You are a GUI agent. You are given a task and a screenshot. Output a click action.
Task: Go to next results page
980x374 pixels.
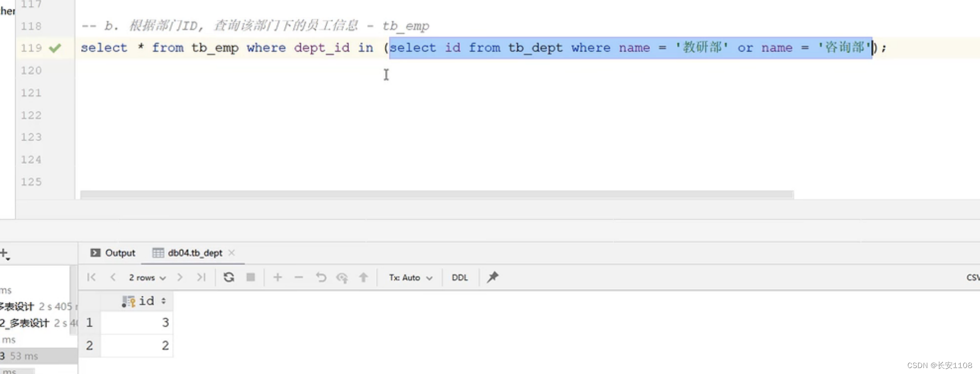180,277
